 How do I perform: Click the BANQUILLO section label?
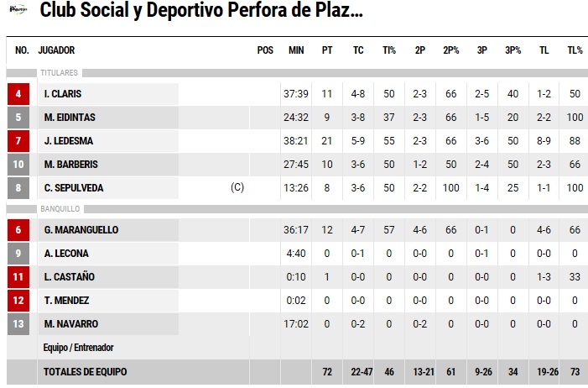60,208
